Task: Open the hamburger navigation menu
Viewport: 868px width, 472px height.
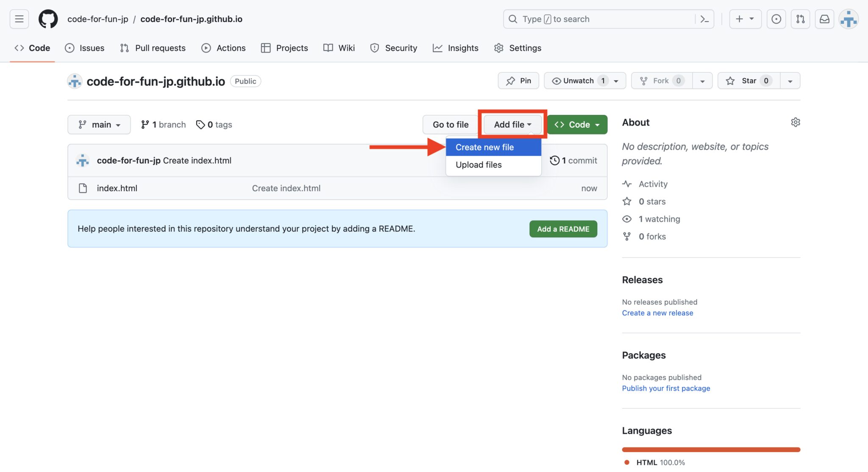Action: pyautogui.click(x=19, y=19)
